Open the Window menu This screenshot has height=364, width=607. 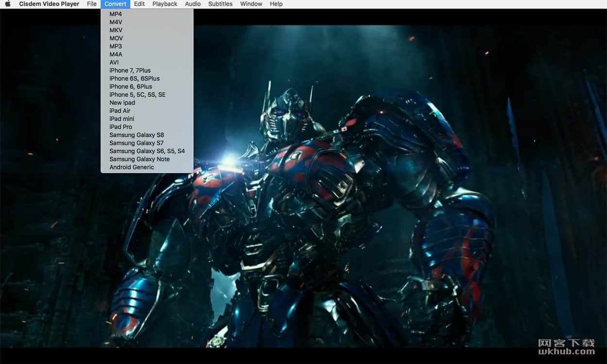(x=251, y=4)
